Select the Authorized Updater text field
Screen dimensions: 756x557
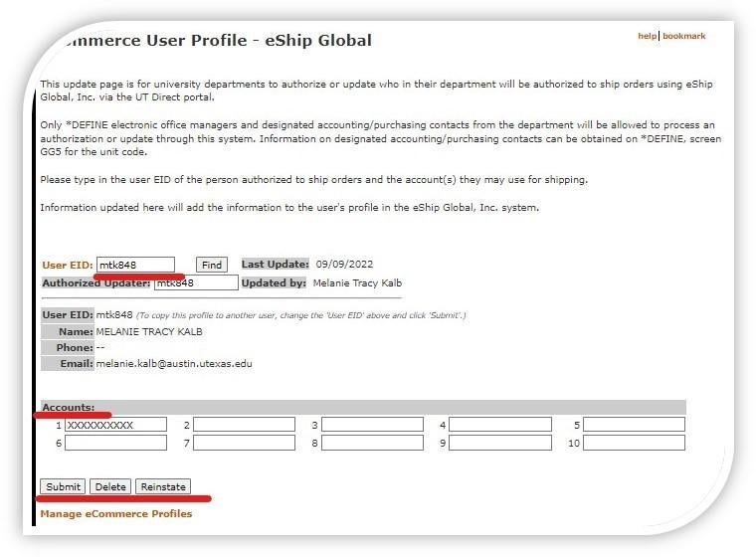[196, 283]
